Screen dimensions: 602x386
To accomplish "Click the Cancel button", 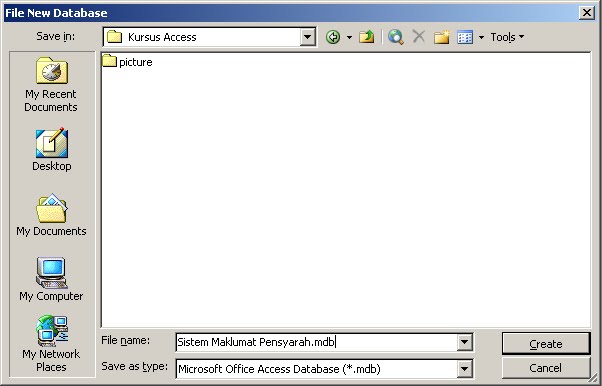I will pos(546,368).
